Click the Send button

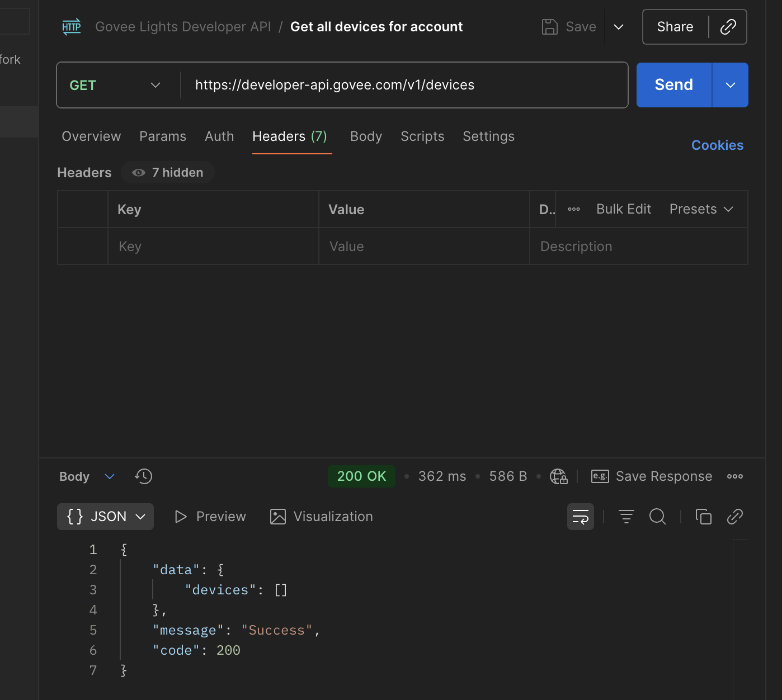click(673, 85)
